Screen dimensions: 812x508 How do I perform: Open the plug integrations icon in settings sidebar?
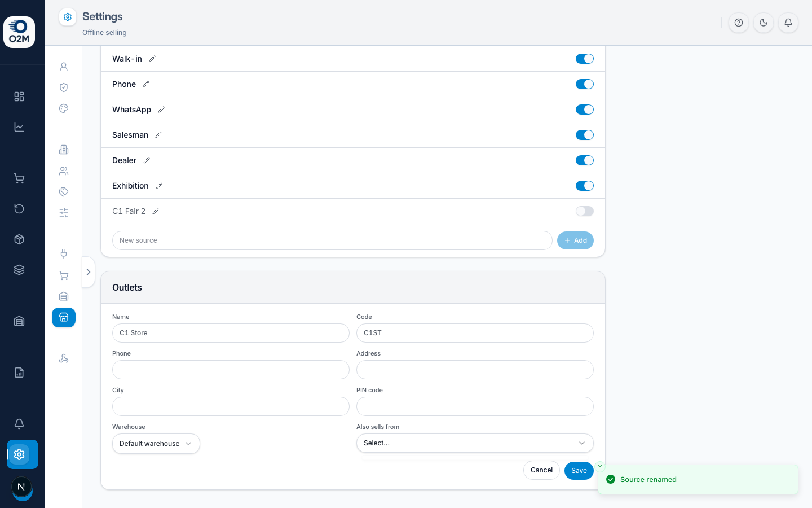click(64, 254)
